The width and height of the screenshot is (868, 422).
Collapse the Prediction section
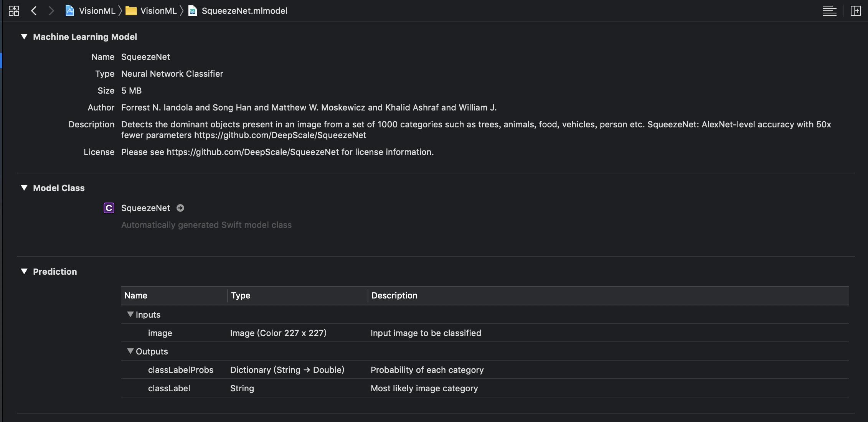pos(24,272)
